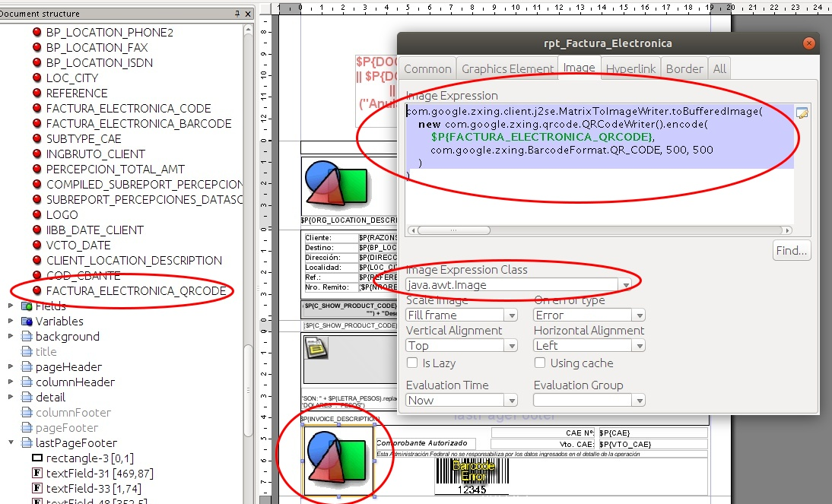
Task: Click the red icon beside LOGO parameter
Action: (37, 215)
